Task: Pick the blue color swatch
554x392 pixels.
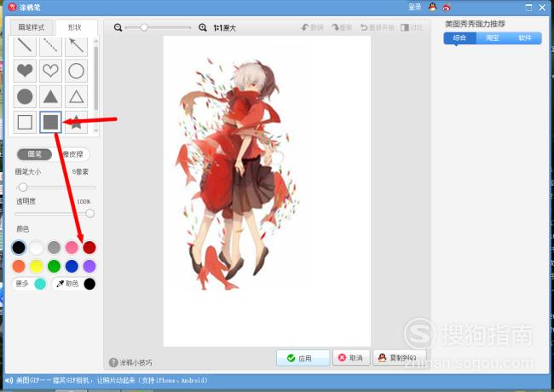Action: [72, 266]
